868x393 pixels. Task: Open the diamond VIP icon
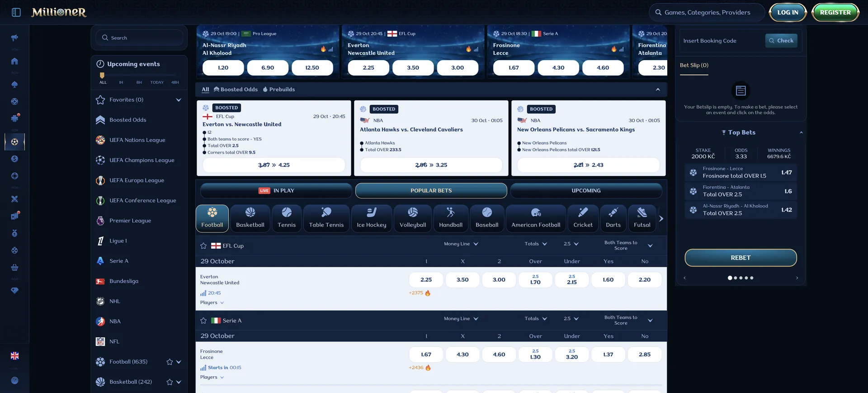coord(14,290)
